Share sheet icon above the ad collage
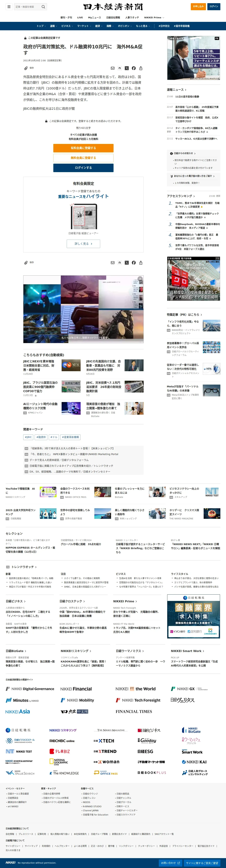Viewport: 226px width, 868px height. click(141, 262)
